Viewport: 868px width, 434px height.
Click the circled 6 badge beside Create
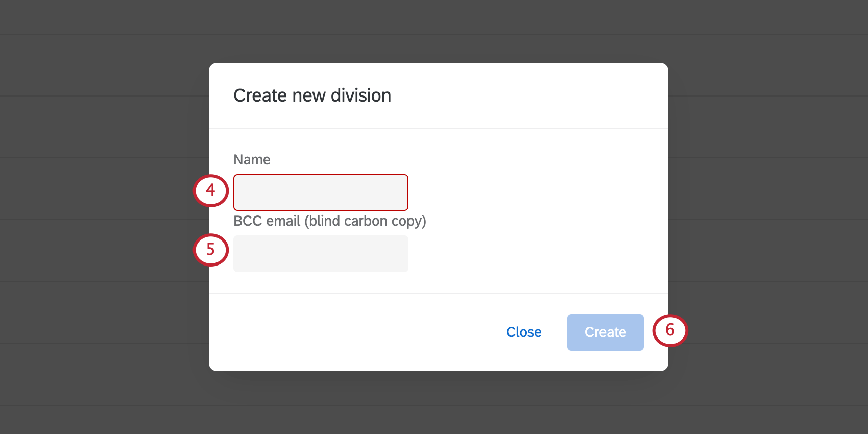(670, 330)
